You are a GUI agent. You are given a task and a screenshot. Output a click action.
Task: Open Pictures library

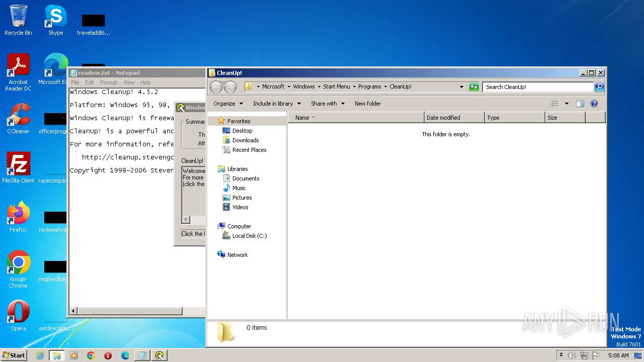(242, 198)
